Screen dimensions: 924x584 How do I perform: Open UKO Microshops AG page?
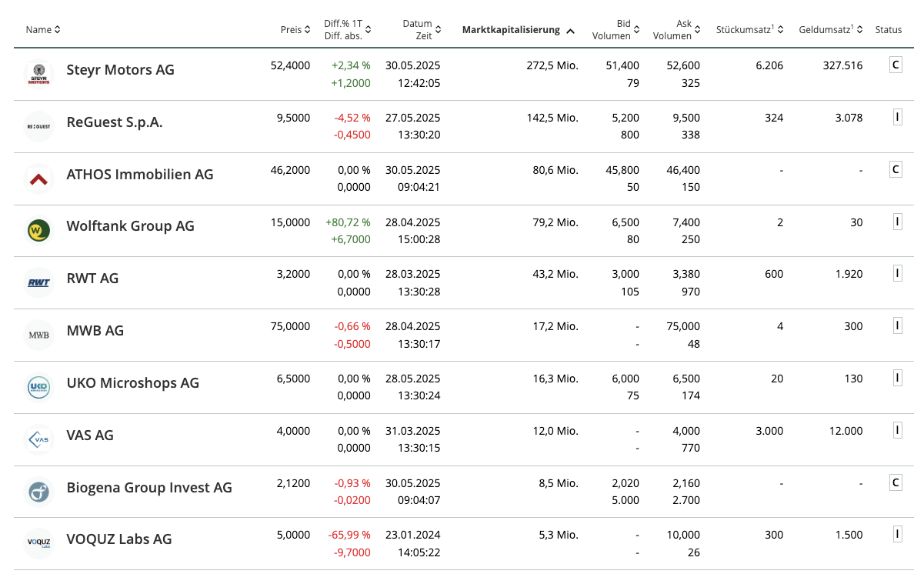pyautogui.click(x=133, y=383)
